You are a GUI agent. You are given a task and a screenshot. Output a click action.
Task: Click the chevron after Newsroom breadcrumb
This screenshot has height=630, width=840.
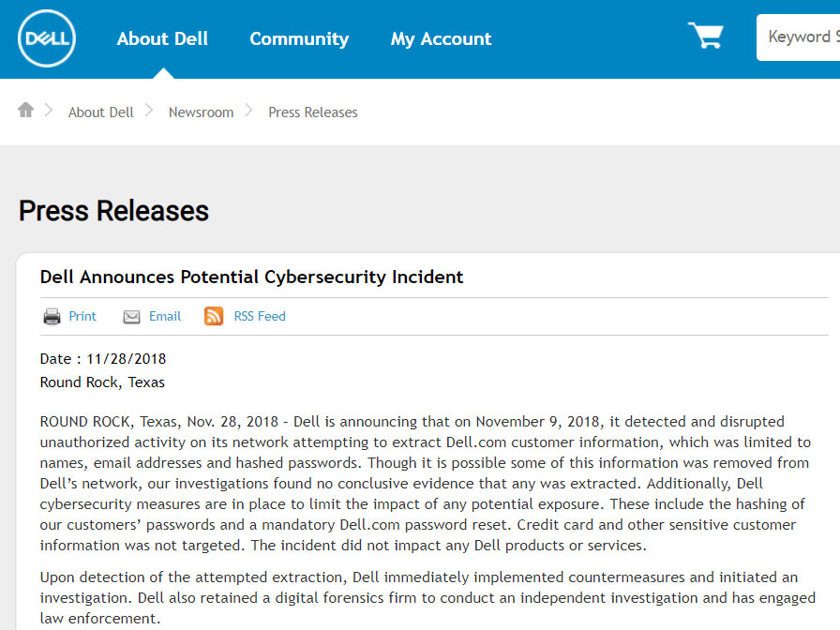pyautogui.click(x=249, y=111)
